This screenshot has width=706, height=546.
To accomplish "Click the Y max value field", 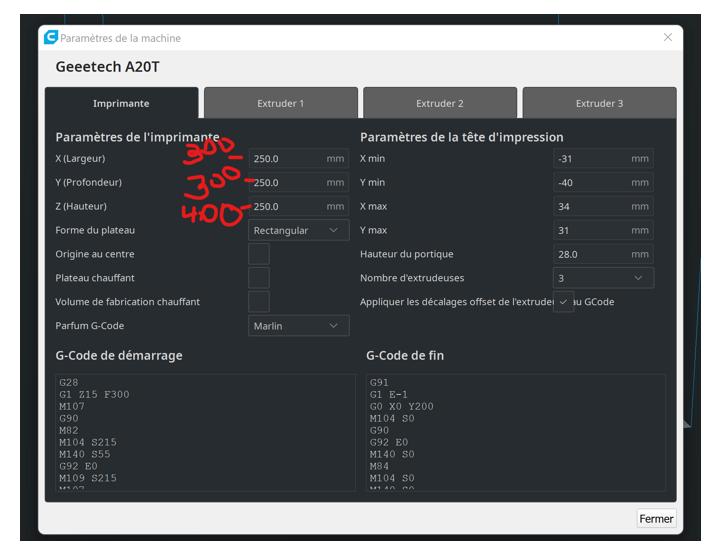I will click(603, 230).
